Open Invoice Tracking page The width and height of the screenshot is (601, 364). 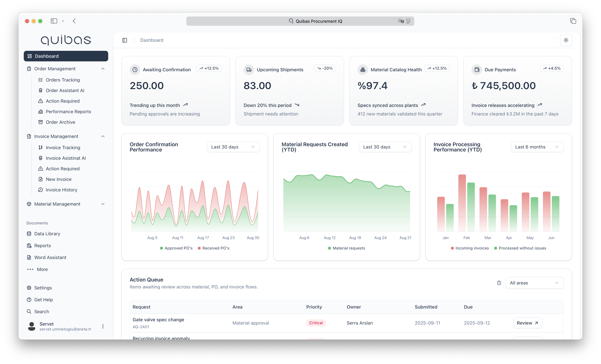click(63, 147)
